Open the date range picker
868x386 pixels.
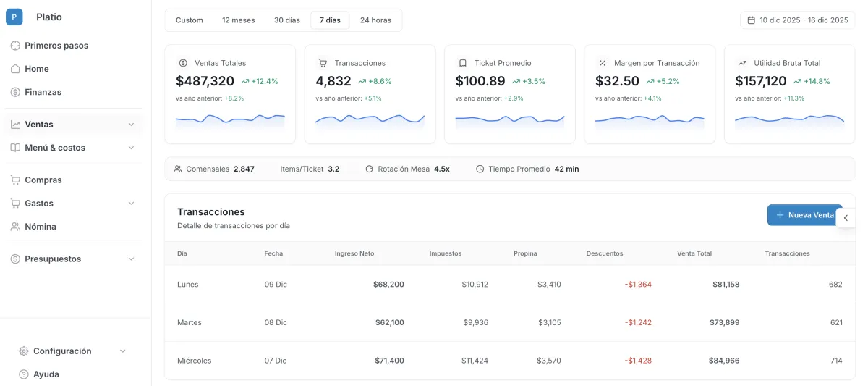(797, 20)
